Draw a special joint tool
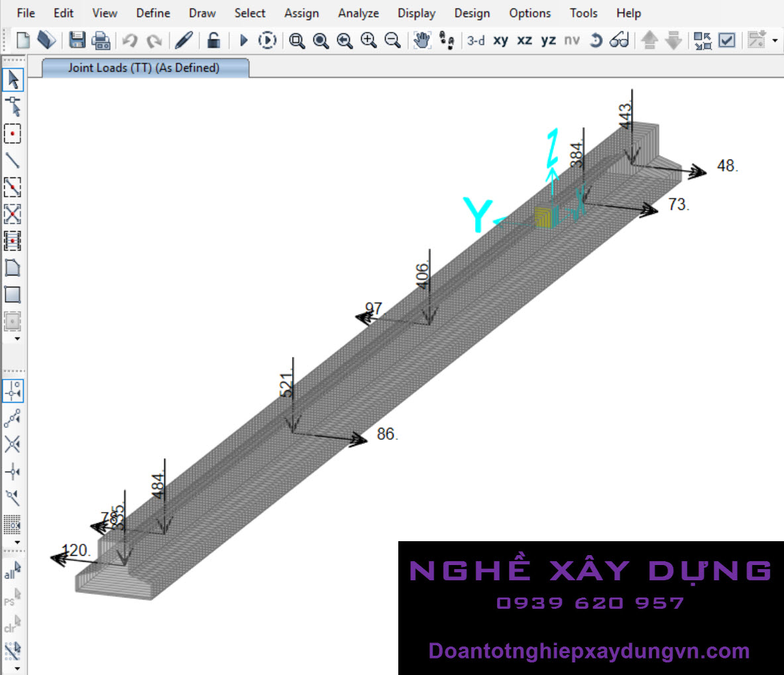 [x=13, y=133]
